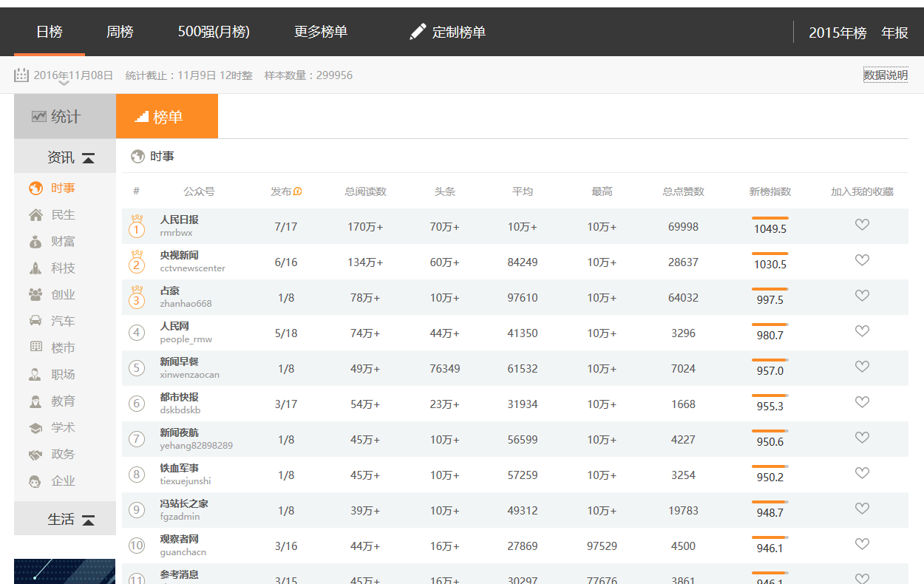Viewport: 924px width, 584px height.
Task: Click the 1030.5 index progress bar
Action: (x=770, y=254)
